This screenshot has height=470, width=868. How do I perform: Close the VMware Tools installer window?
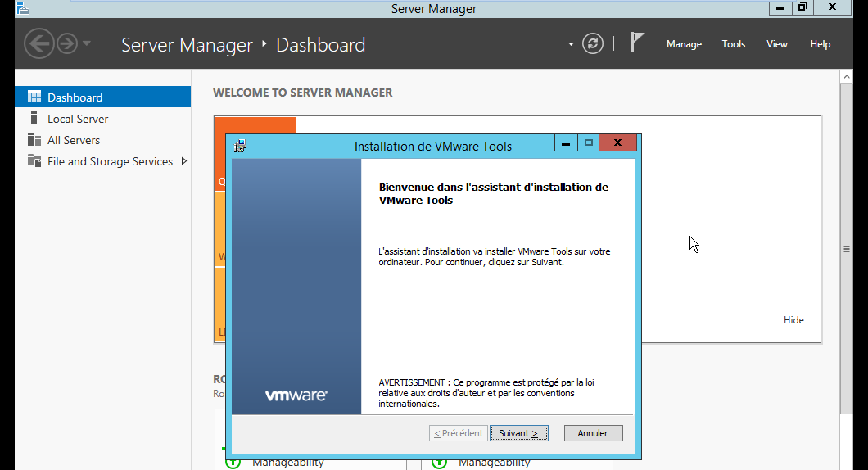[x=617, y=143]
